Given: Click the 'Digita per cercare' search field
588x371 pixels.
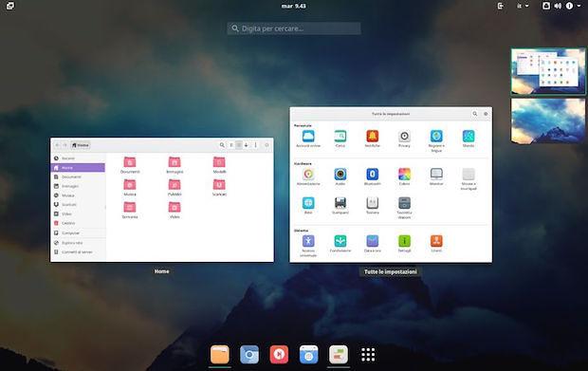Looking at the screenshot, I should click(x=294, y=28).
